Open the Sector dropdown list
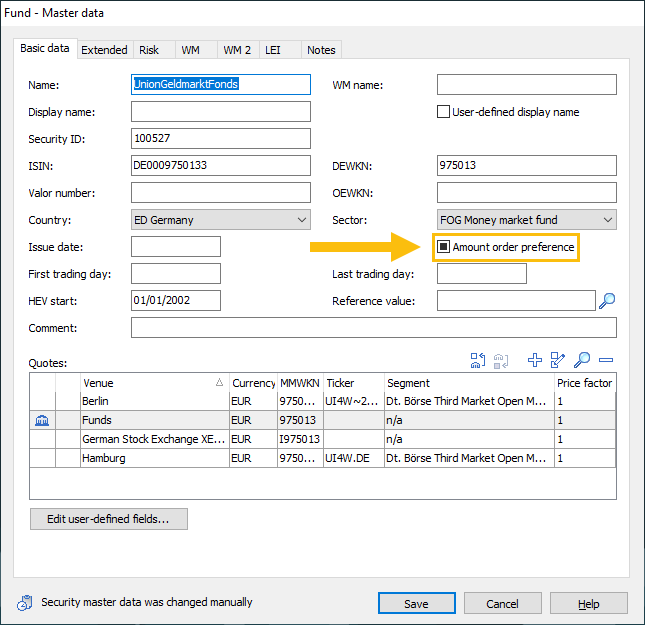The width and height of the screenshot is (645, 625). coord(607,220)
